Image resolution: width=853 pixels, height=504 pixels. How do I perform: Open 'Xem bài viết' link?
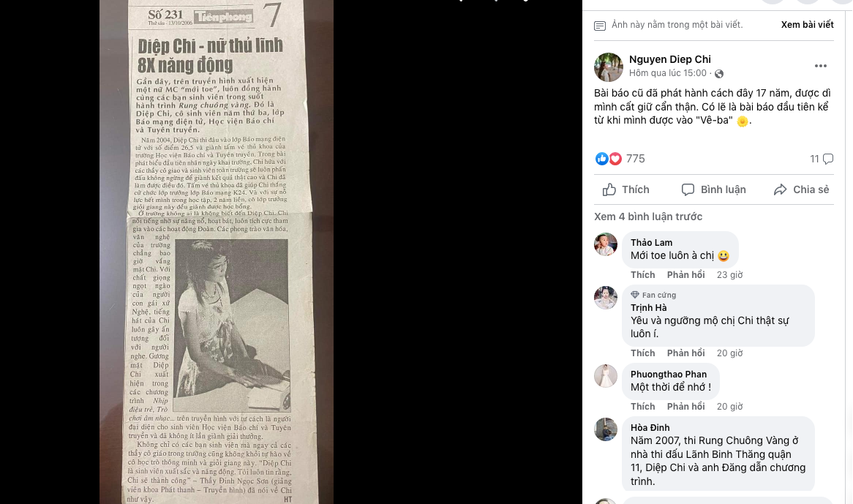click(808, 24)
